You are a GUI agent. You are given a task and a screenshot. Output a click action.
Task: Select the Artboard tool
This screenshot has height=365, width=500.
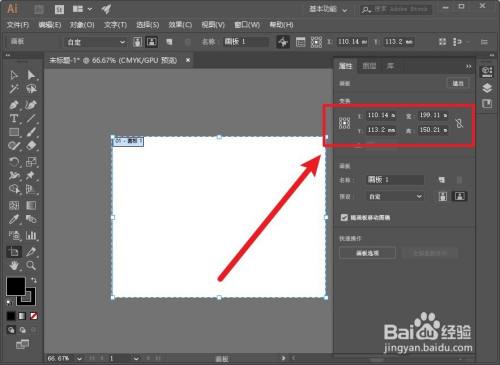(14, 252)
